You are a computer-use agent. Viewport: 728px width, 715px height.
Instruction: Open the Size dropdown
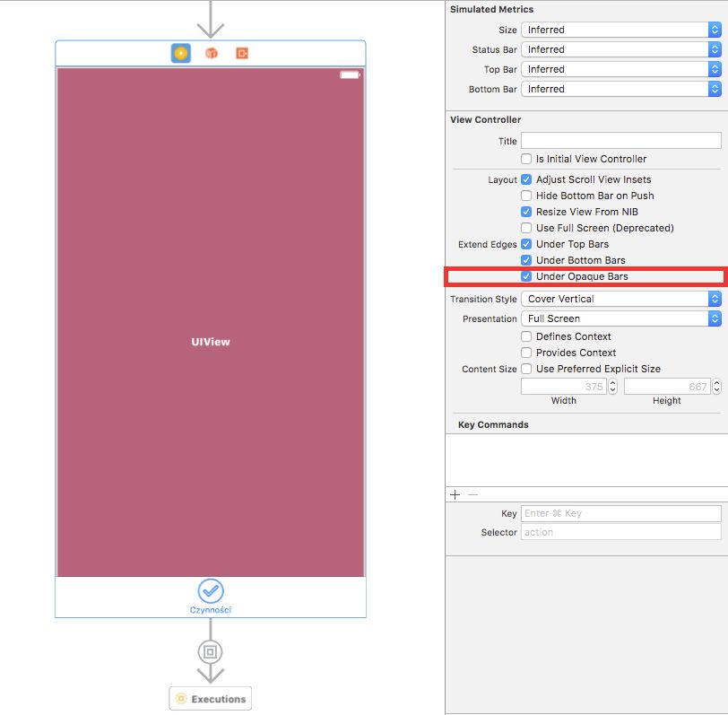[x=621, y=30]
